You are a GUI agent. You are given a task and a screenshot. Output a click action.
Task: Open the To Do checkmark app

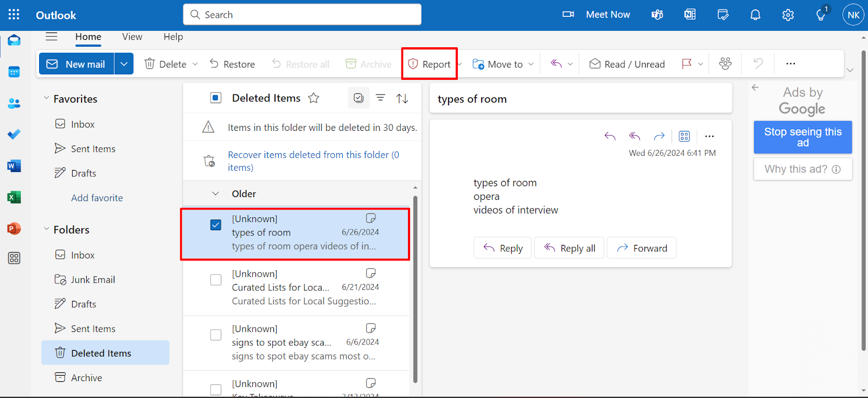pyautogui.click(x=14, y=134)
